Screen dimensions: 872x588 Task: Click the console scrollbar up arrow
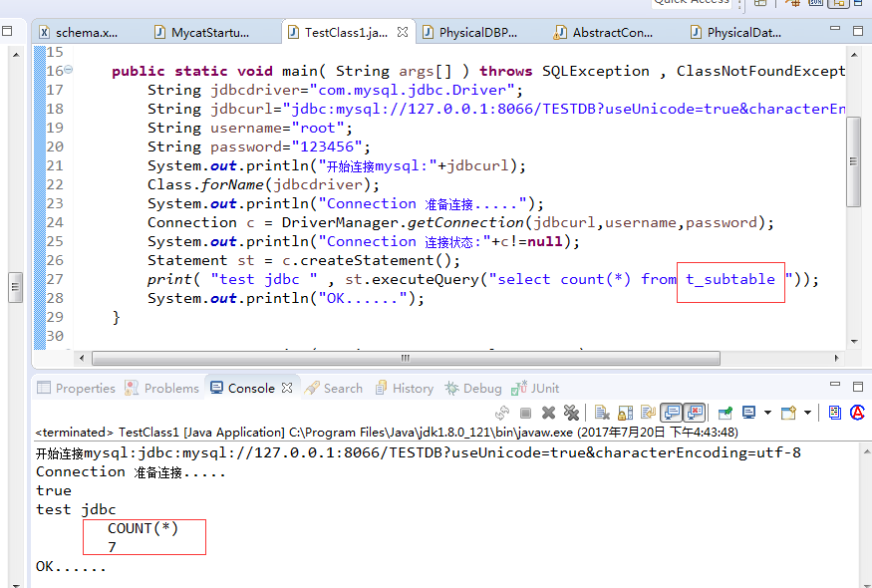point(866,449)
